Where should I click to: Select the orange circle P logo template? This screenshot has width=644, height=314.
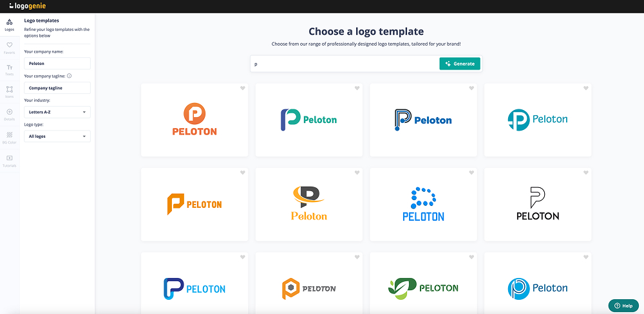pyautogui.click(x=194, y=120)
